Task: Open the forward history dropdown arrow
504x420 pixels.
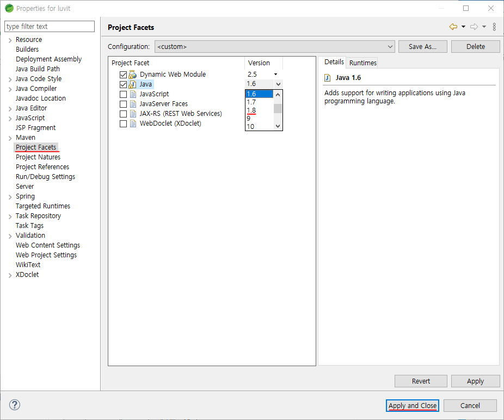Action: [484, 27]
